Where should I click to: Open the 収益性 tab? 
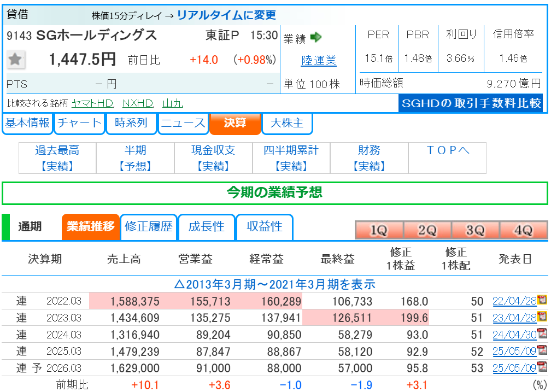tap(265, 227)
